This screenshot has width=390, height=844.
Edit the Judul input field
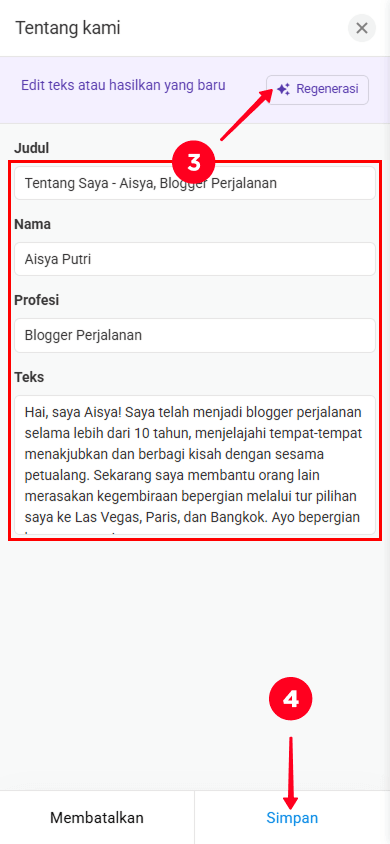(195, 183)
